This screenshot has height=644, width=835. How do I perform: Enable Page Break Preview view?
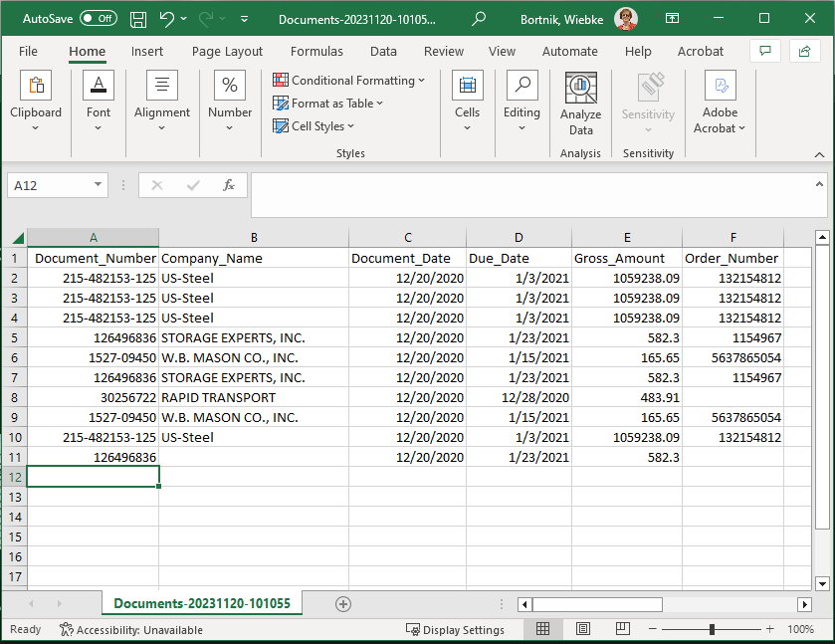(x=622, y=629)
